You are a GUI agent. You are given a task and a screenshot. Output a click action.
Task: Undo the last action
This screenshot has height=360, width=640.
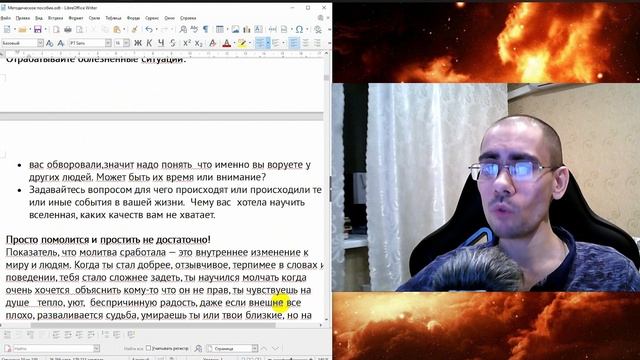click(149, 29)
